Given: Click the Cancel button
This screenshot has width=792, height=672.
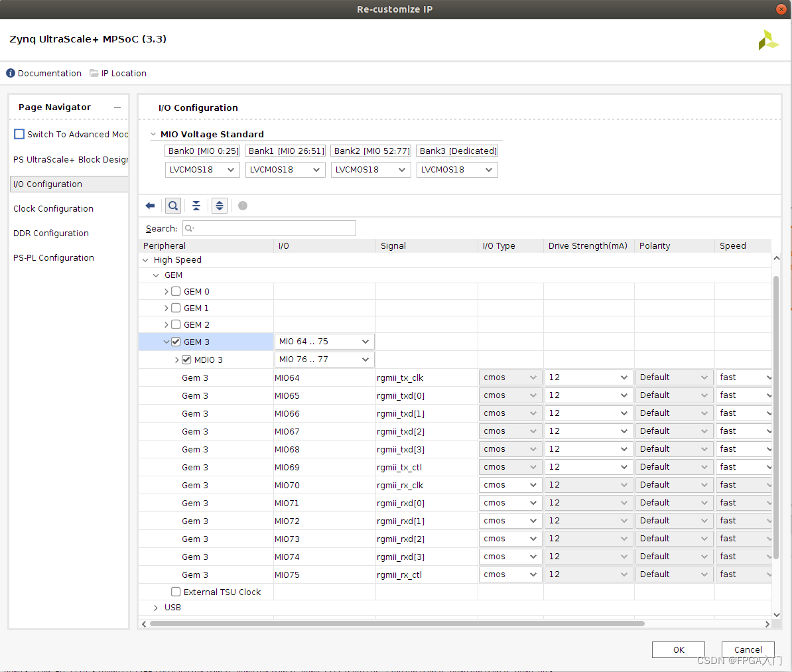Looking at the screenshot, I should (x=748, y=649).
